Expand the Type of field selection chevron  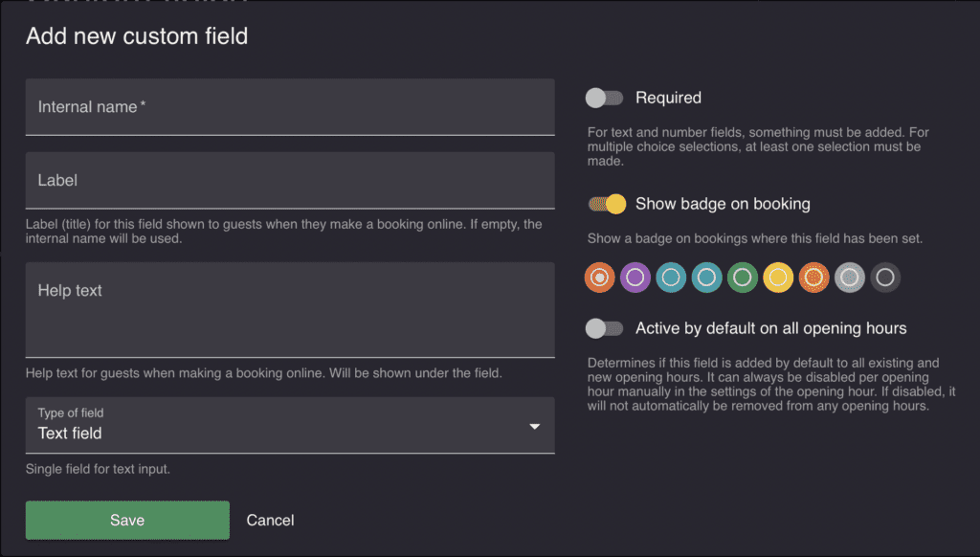[535, 425]
